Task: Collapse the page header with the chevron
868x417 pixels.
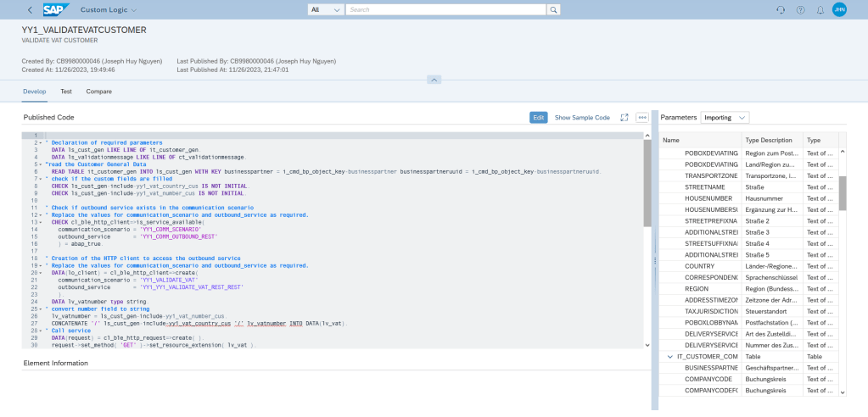Action: point(434,79)
